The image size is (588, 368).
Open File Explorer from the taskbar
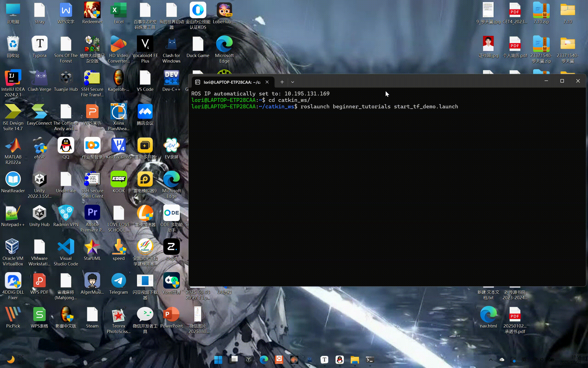point(355,359)
